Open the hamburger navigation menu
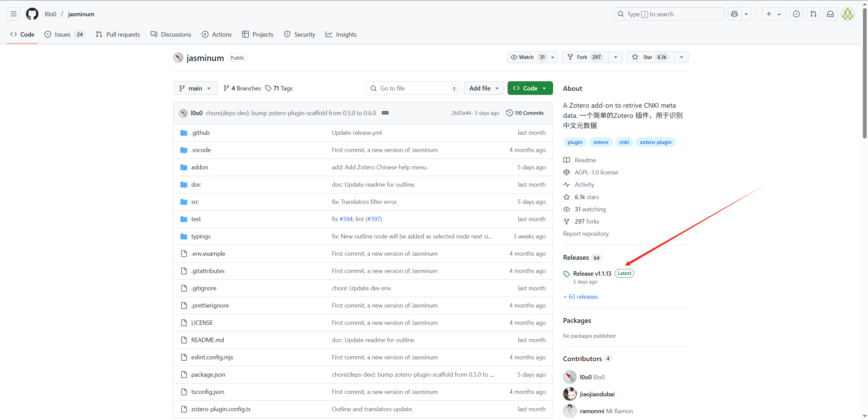Screen dimensions: 868x420 14,14
